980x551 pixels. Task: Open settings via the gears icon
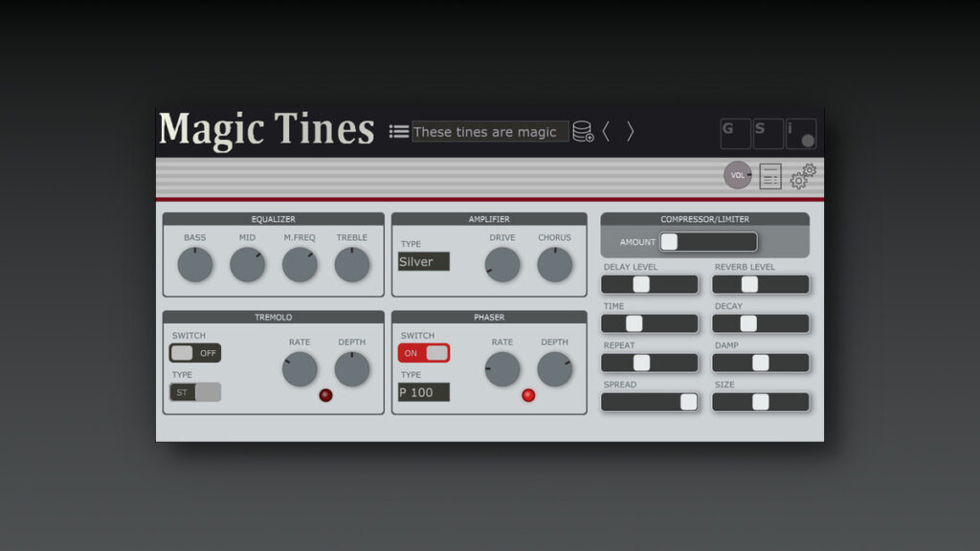(802, 176)
